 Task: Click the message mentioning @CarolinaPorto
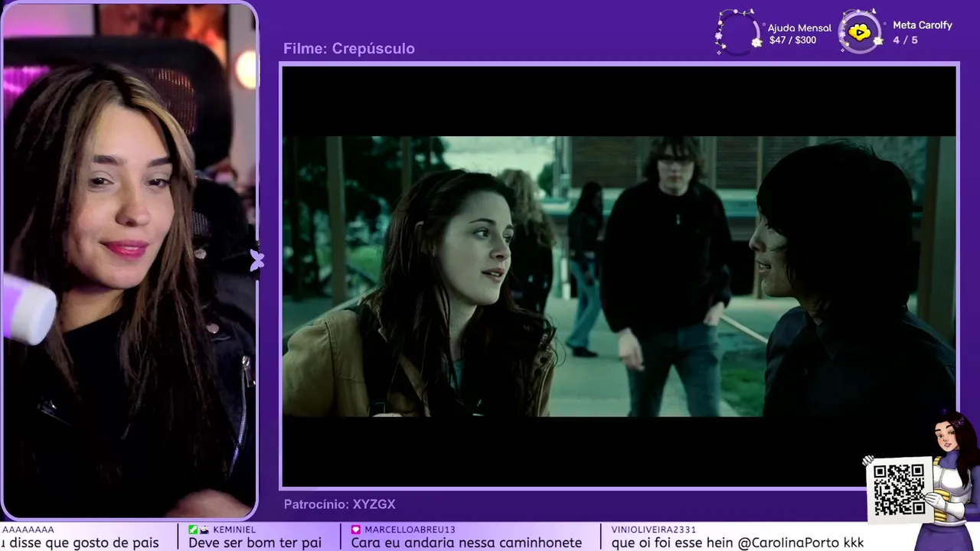[737, 543]
